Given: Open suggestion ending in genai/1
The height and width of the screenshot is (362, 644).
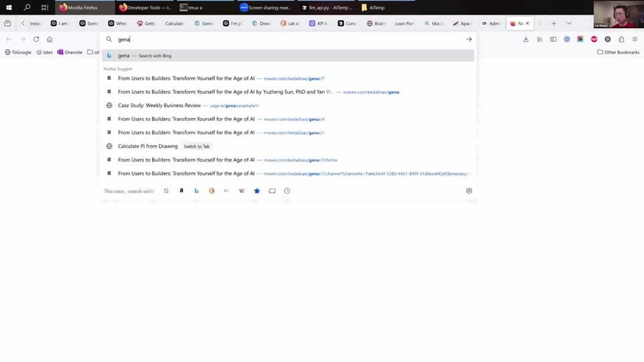Looking at the screenshot, I should [x=288, y=133].
